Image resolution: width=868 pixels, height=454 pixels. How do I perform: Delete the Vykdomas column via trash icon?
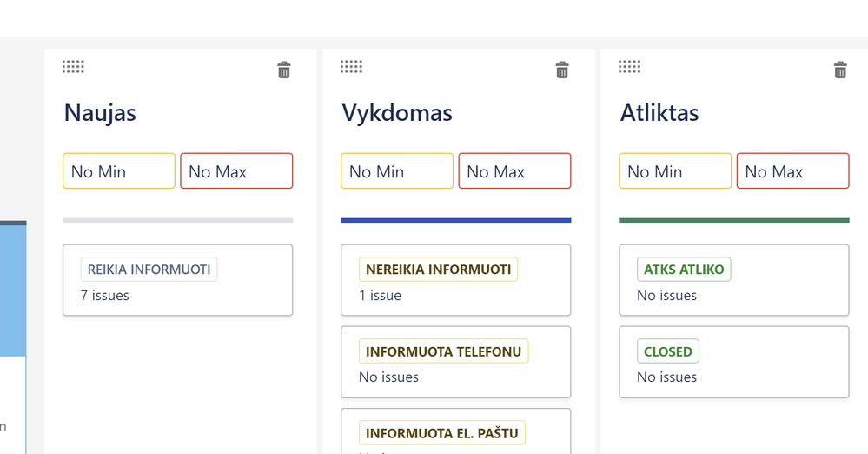coord(562,70)
